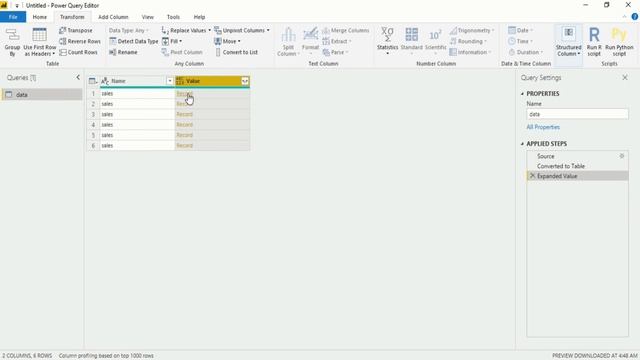
Task: Close the Query Settings pane
Action: point(625,77)
